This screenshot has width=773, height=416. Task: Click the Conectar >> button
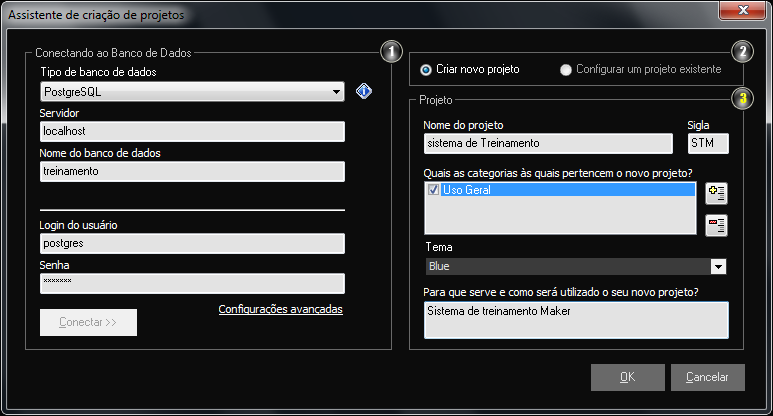[x=88, y=323]
